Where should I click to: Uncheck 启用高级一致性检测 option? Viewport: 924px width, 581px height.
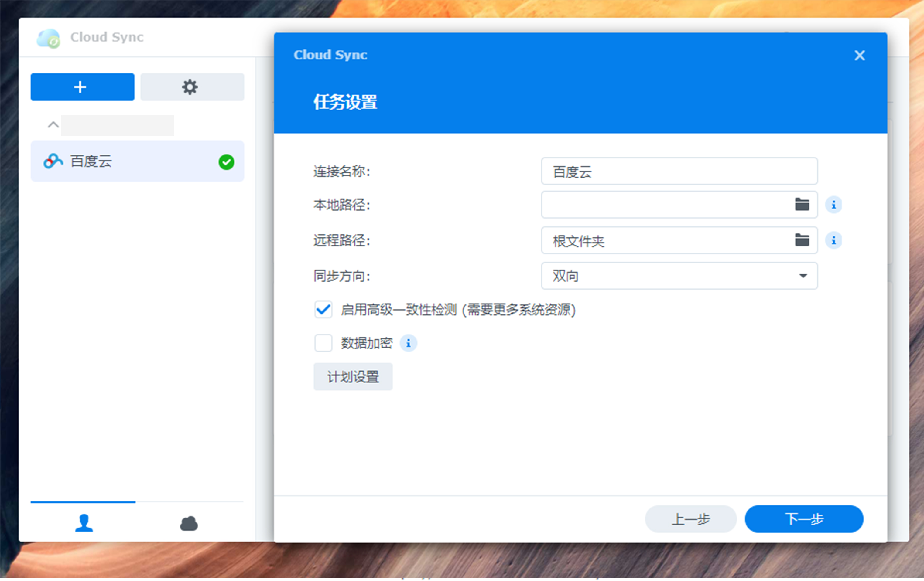[x=323, y=310]
